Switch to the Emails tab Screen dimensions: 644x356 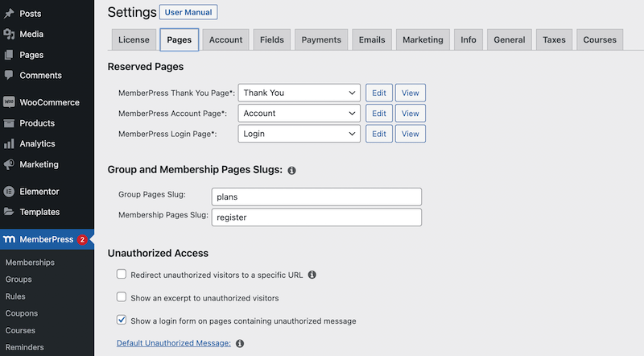tap(372, 40)
